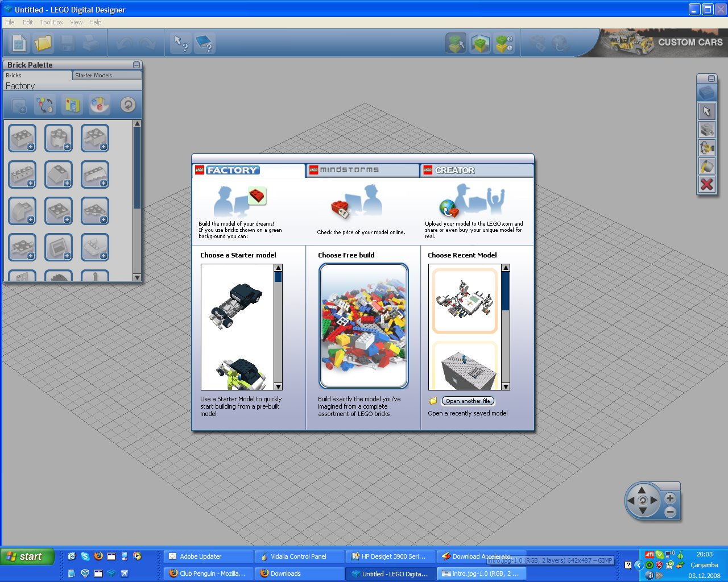This screenshot has width=728, height=582.
Task: Switch to Vidalia Control Panel taskbar item
Action: click(x=300, y=556)
